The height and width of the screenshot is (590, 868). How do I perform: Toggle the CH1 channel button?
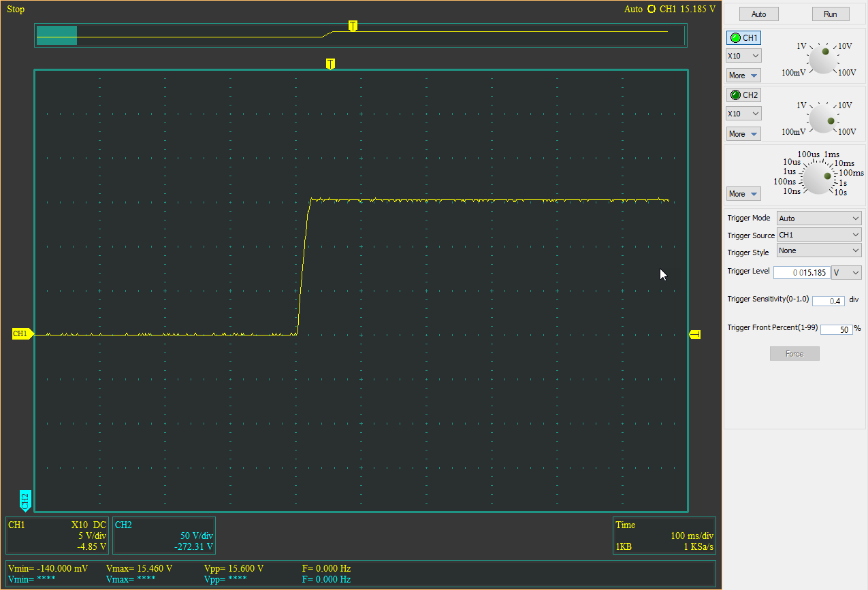click(744, 38)
